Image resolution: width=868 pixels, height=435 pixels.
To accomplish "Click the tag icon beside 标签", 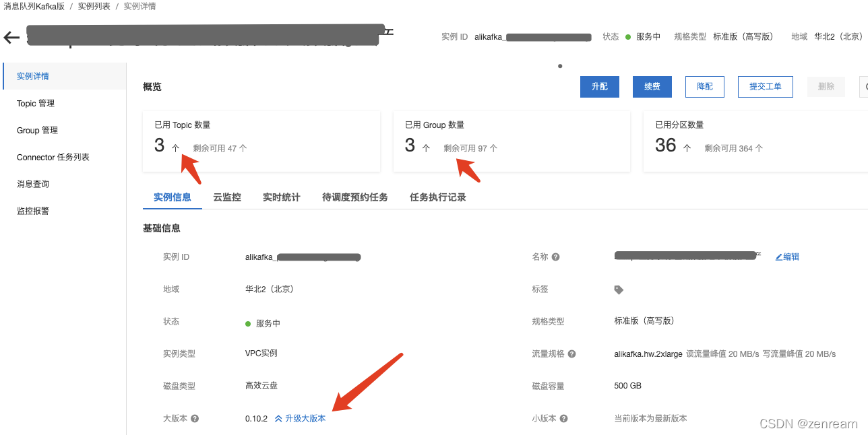I will pos(619,289).
